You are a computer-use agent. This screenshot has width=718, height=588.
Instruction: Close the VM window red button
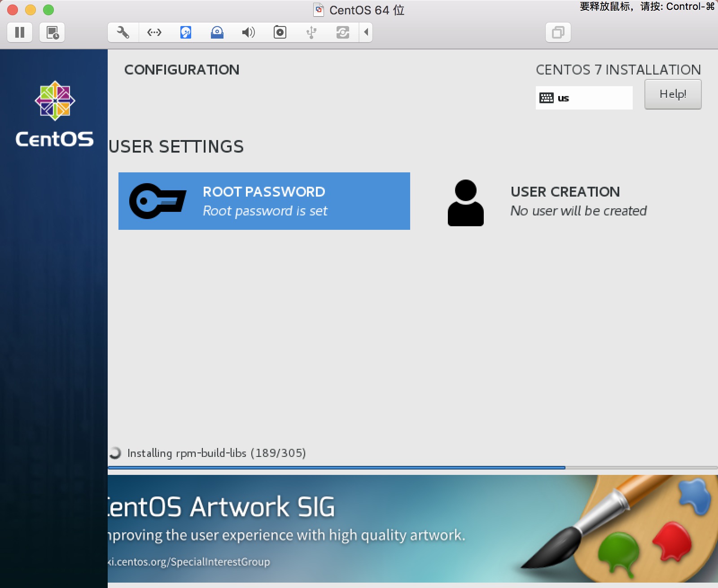point(13,9)
